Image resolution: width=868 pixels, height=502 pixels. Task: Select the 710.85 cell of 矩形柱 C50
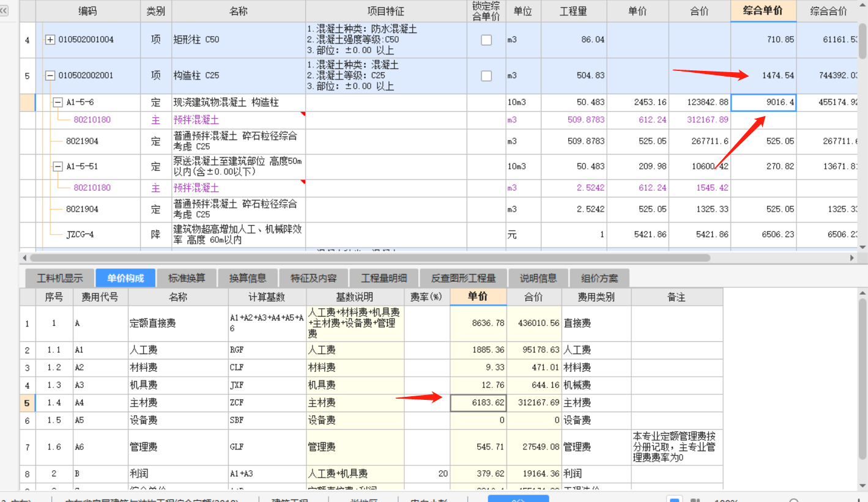tap(764, 40)
